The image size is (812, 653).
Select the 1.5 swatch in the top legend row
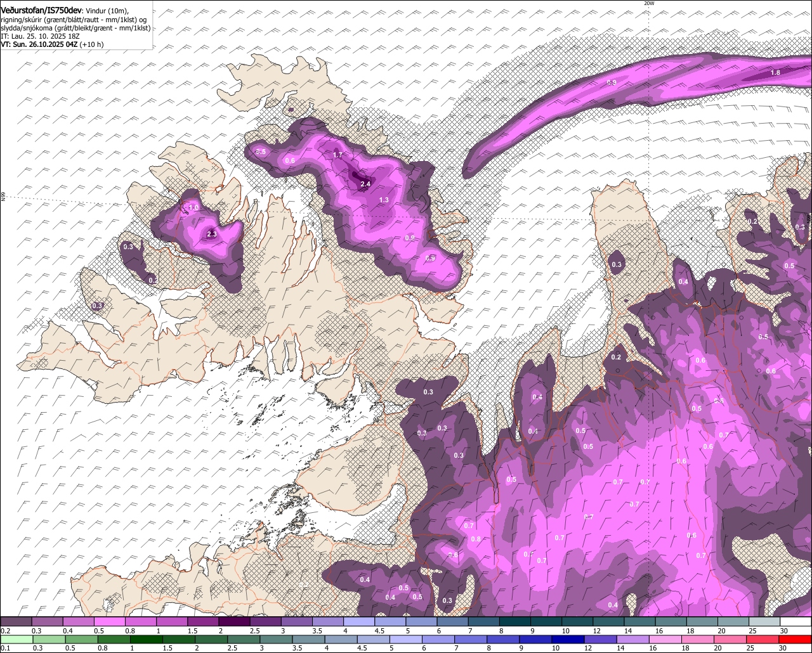click(x=203, y=621)
